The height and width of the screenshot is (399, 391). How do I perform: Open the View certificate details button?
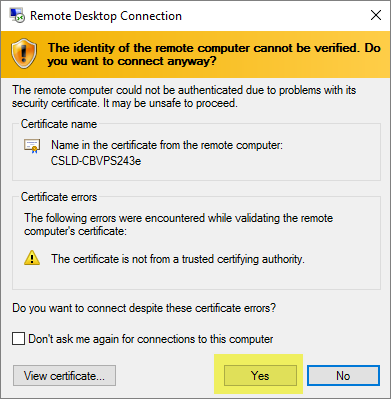(64, 376)
